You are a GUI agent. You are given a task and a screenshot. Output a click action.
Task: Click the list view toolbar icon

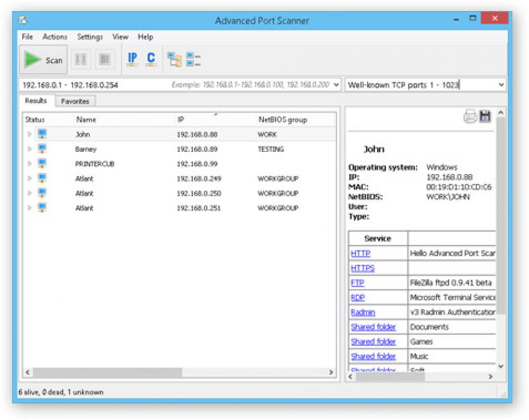(x=193, y=60)
